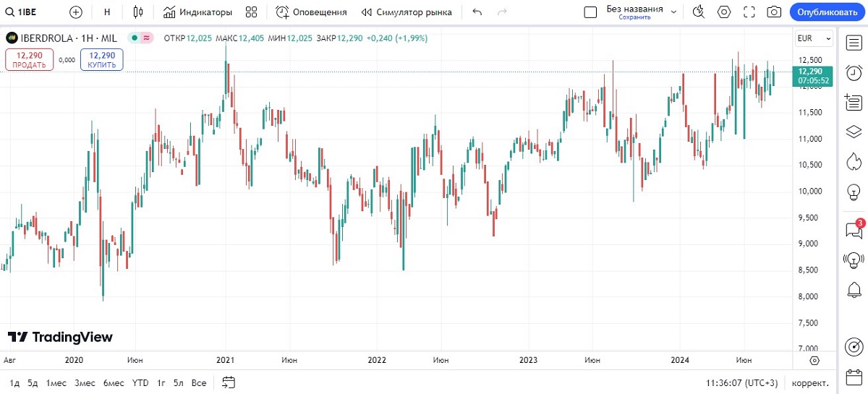Toggle the layout selection square
Screen dimensions: 868x394
tap(590, 12)
